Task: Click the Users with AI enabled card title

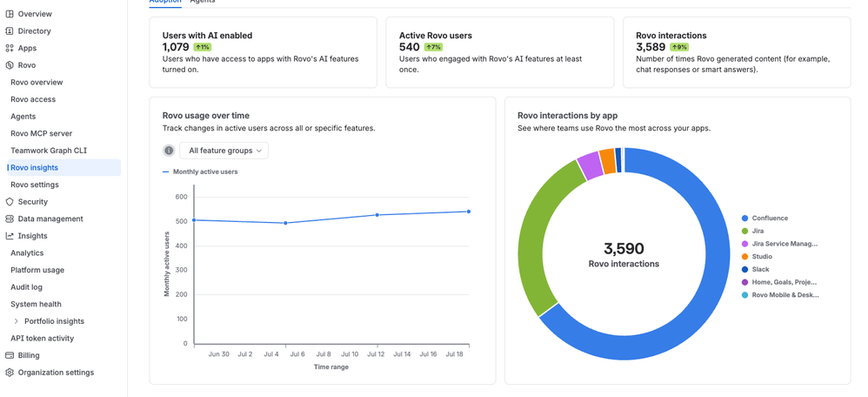Action: 207,36
